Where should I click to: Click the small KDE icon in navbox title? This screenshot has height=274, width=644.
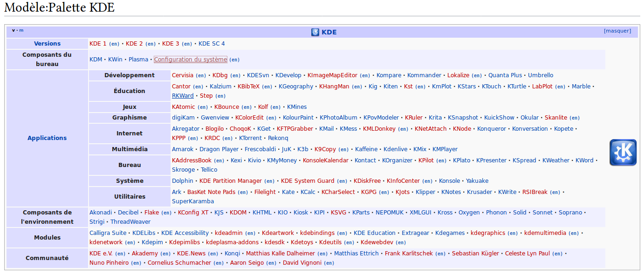point(315,32)
